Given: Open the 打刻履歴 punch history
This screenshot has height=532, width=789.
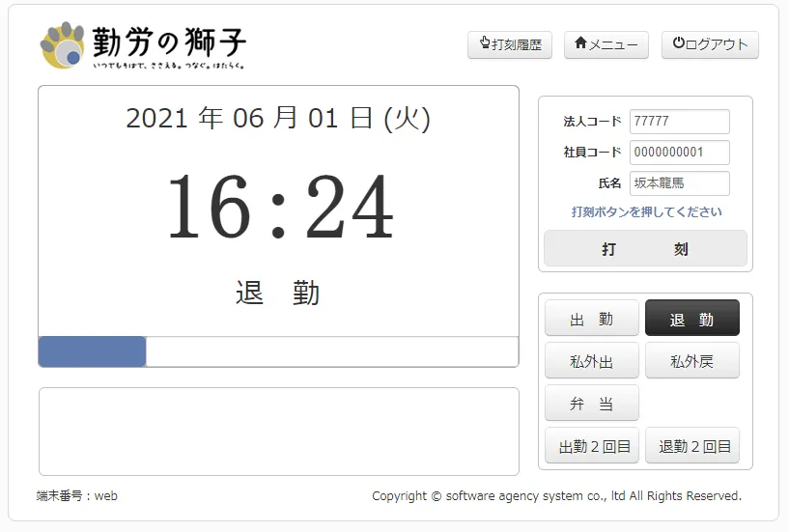Looking at the screenshot, I should pyautogui.click(x=510, y=44).
